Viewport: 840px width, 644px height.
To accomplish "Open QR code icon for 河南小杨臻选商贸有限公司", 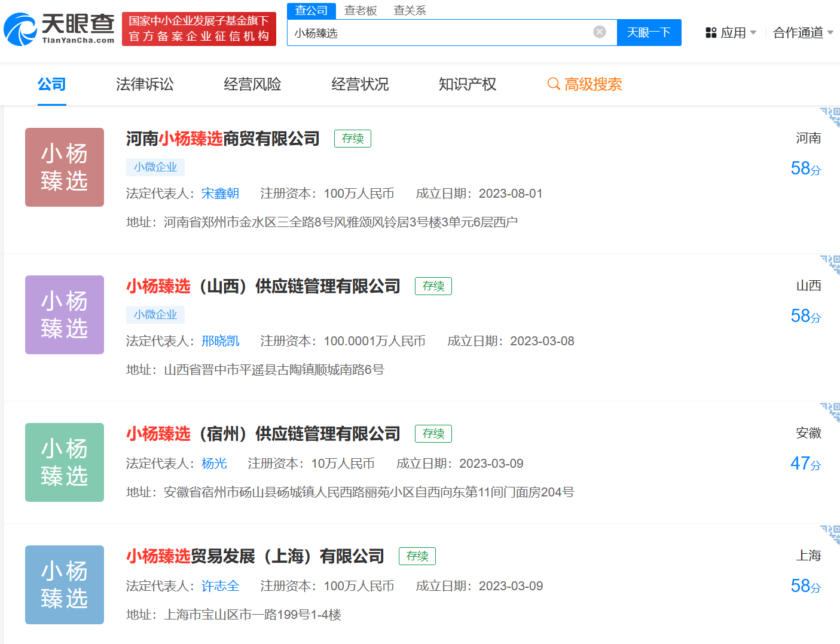I will (x=830, y=116).
